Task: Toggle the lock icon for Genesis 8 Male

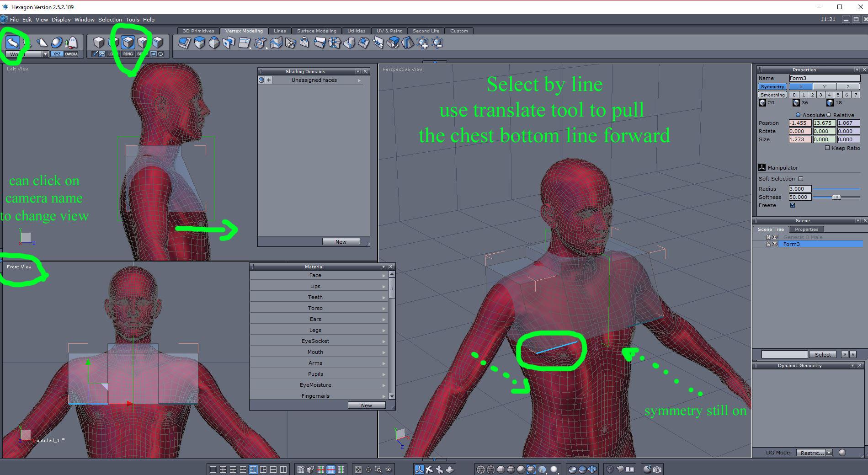Action: (768, 237)
